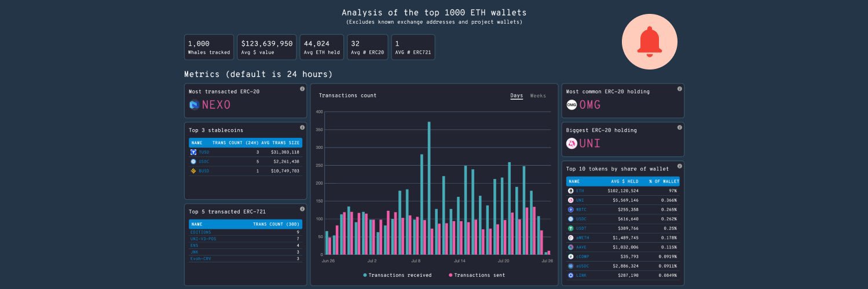Image resolution: width=868 pixels, height=289 pixels.
Task: Open the BUSD stablecoin link
Action: [204, 171]
